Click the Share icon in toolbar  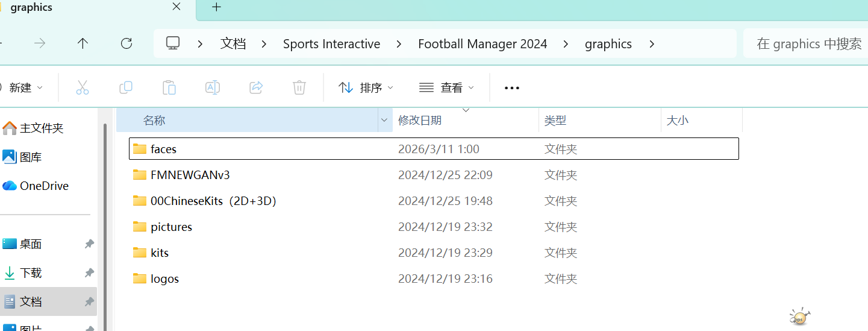[x=256, y=87]
